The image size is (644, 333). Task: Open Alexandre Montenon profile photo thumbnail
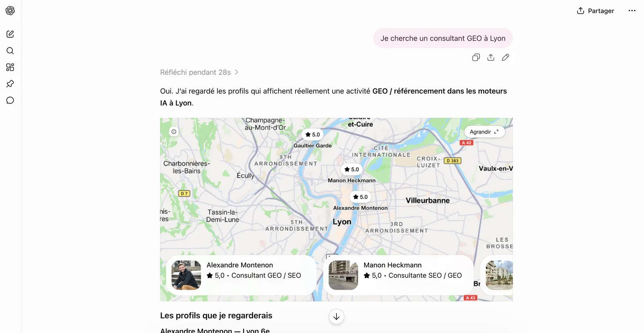186,275
